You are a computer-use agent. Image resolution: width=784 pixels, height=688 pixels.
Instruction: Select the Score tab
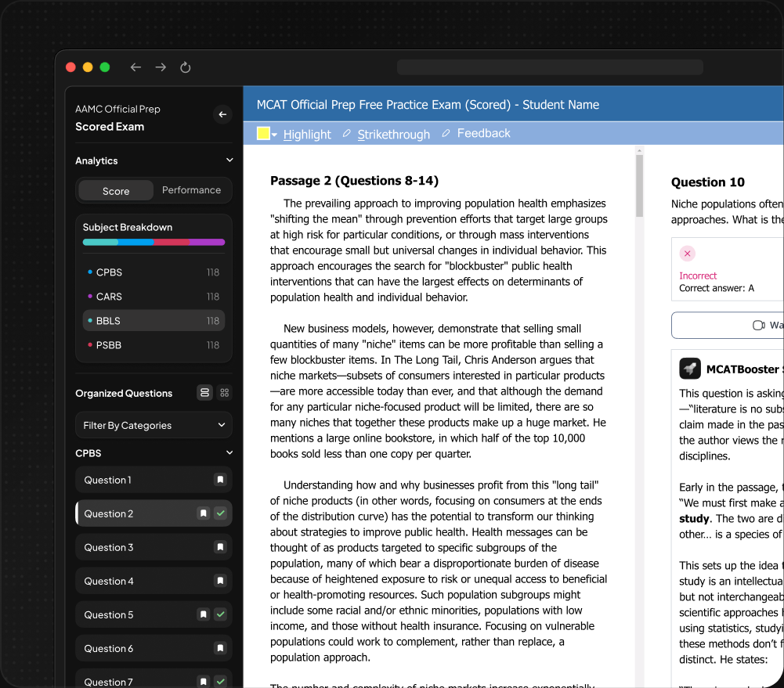pyautogui.click(x=116, y=191)
